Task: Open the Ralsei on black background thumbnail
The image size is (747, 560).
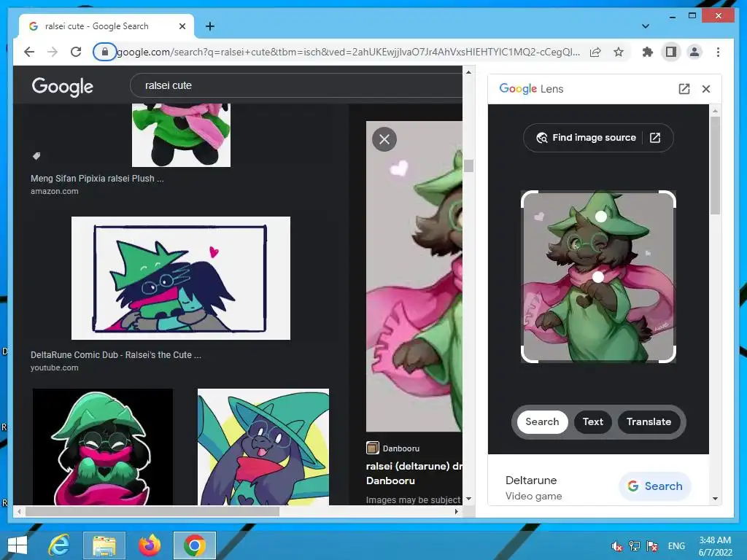Action: (x=102, y=447)
